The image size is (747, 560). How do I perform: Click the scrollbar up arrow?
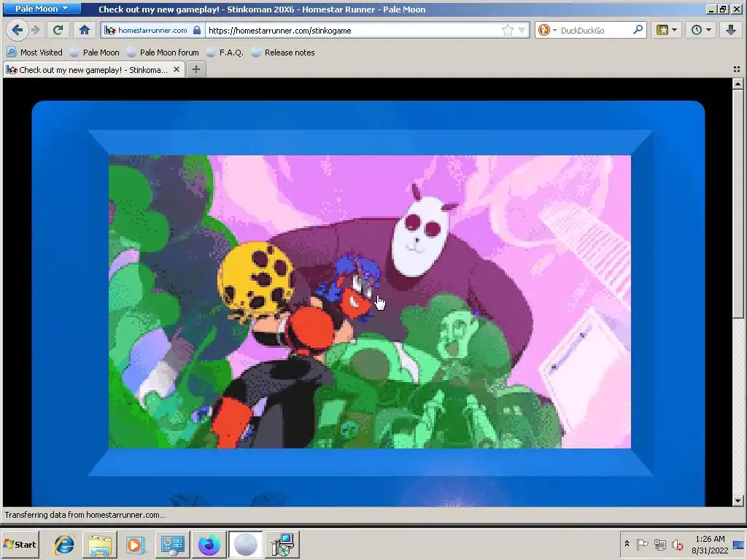[x=738, y=85]
